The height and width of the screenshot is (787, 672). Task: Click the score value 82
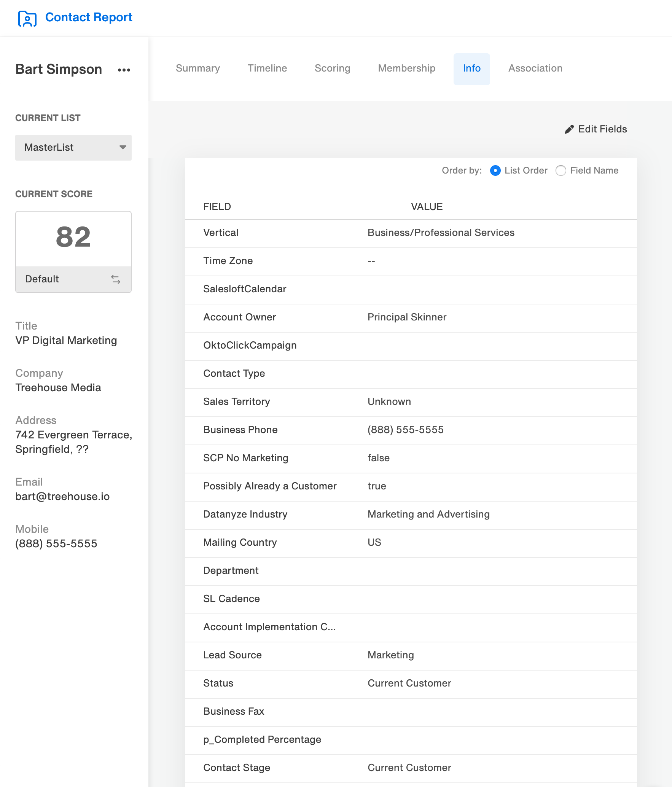point(73,237)
